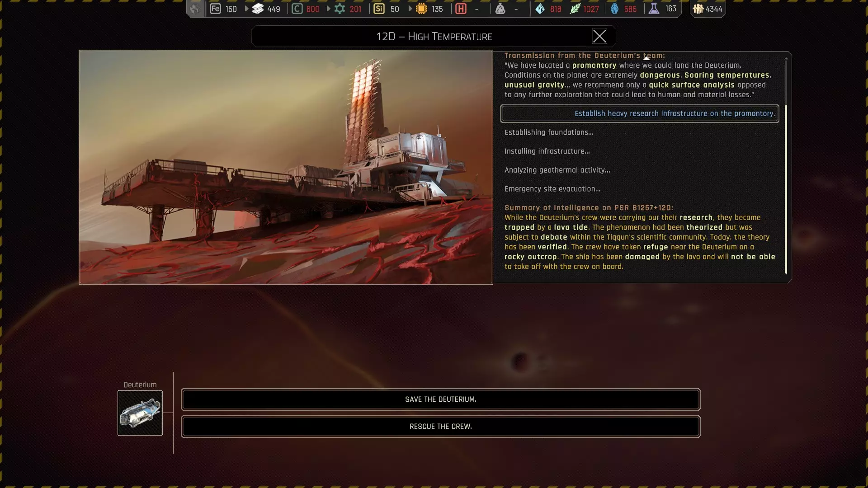
Task: Click the science flask resource icon
Action: pyautogui.click(x=654, y=9)
